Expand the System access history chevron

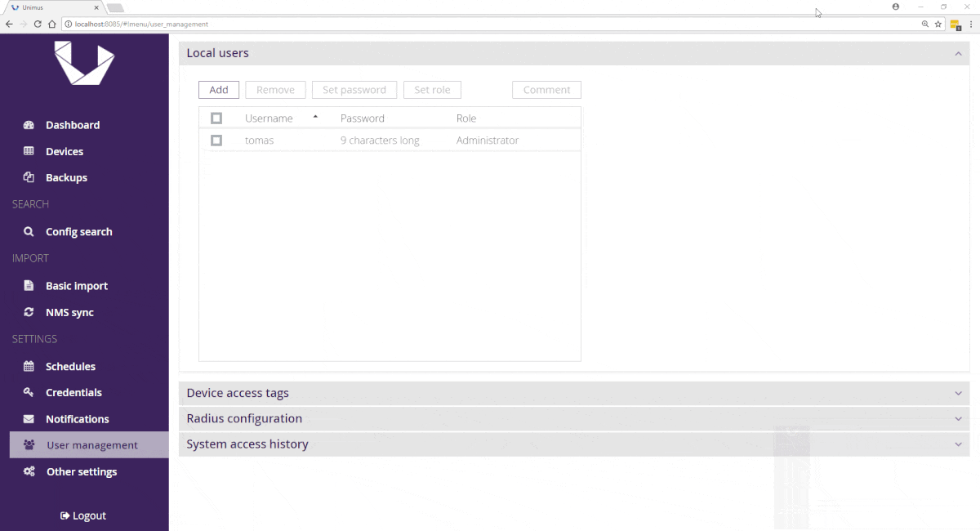point(959,444)
